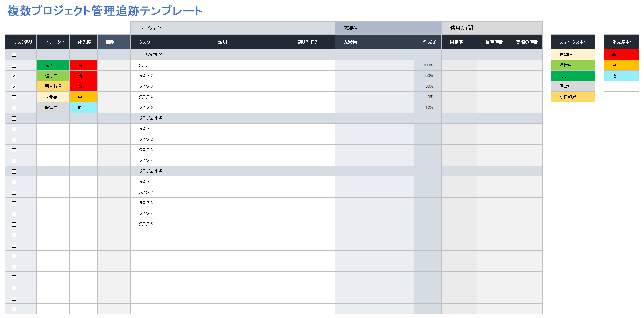Check the box for タスク 5 under the third project
Viewport: 644px width, 318px height.
(14, 224)
